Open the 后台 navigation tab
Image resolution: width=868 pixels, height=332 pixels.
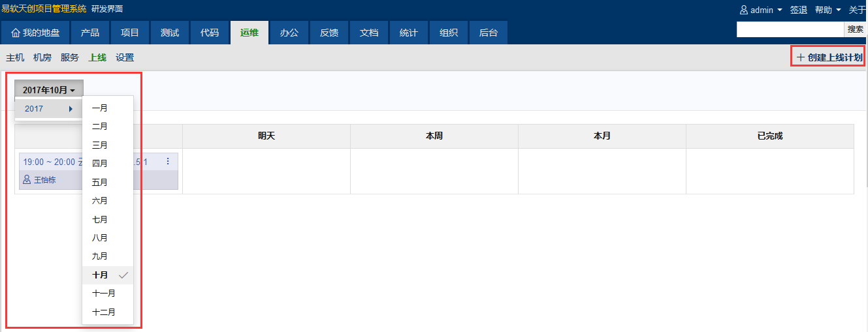(488, 33)
